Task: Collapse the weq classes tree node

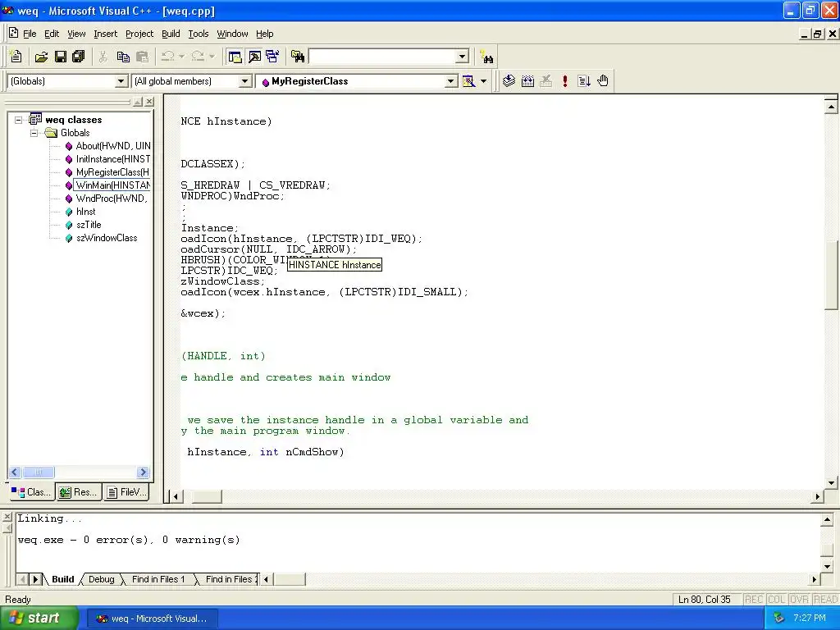Action: coord(18,120)
